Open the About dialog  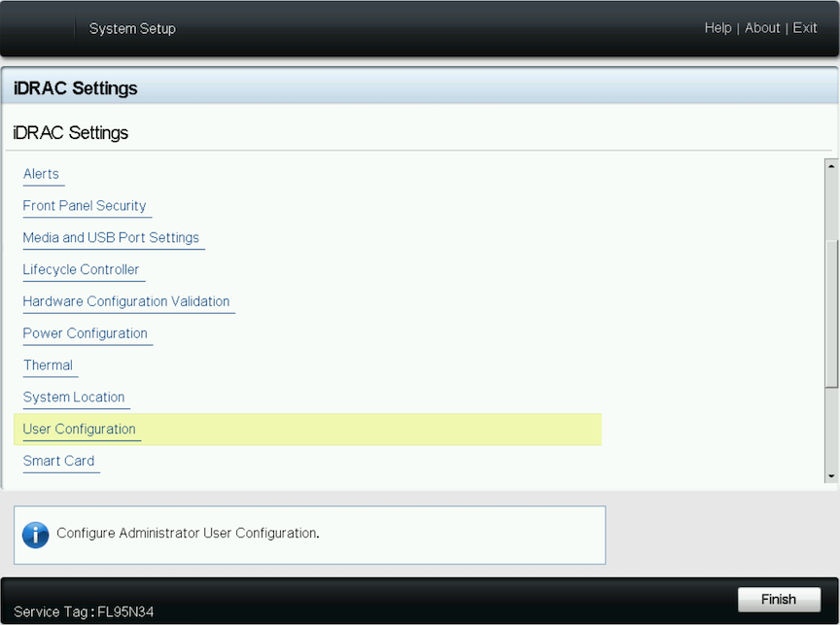[762, 28]
